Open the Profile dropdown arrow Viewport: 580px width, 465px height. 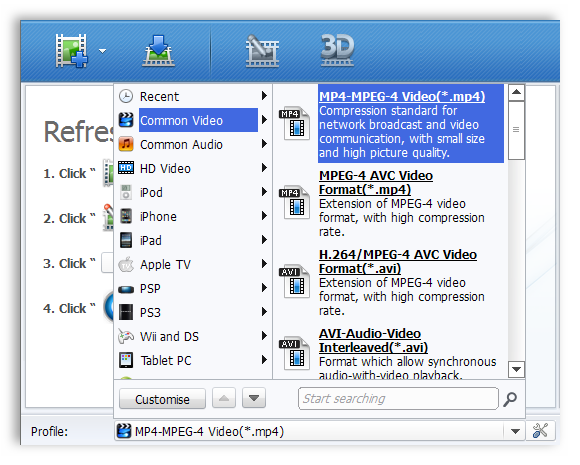(515, 431)
